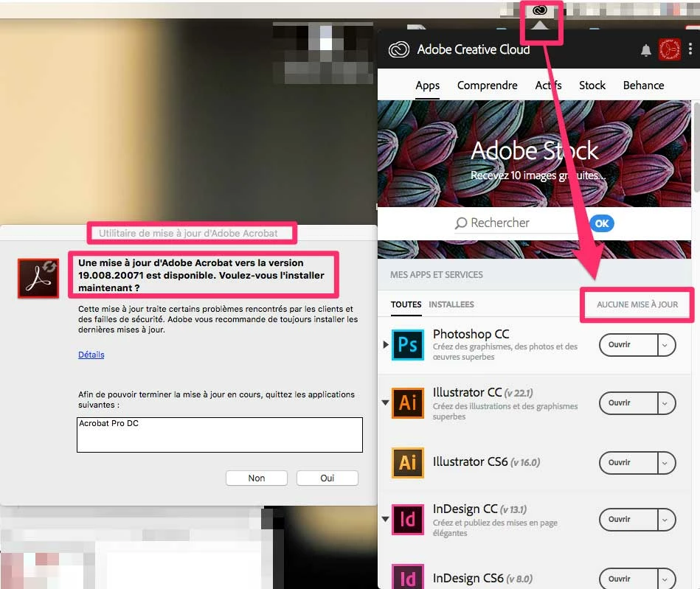Click the Photoshop CC app icon
This screenshot has width=700, height=589.
pos(408,345)
